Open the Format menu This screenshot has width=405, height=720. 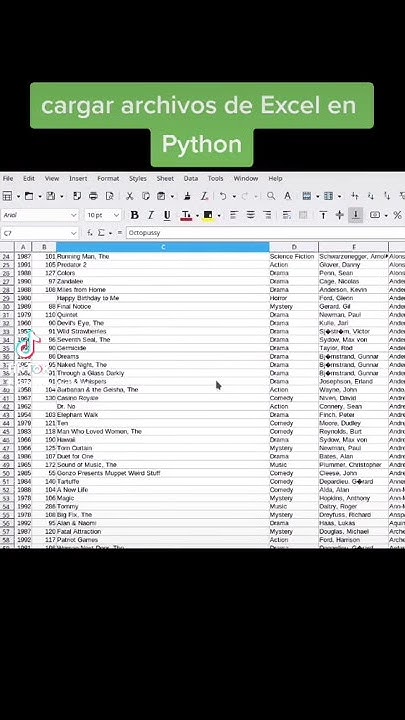click(108, 178)
